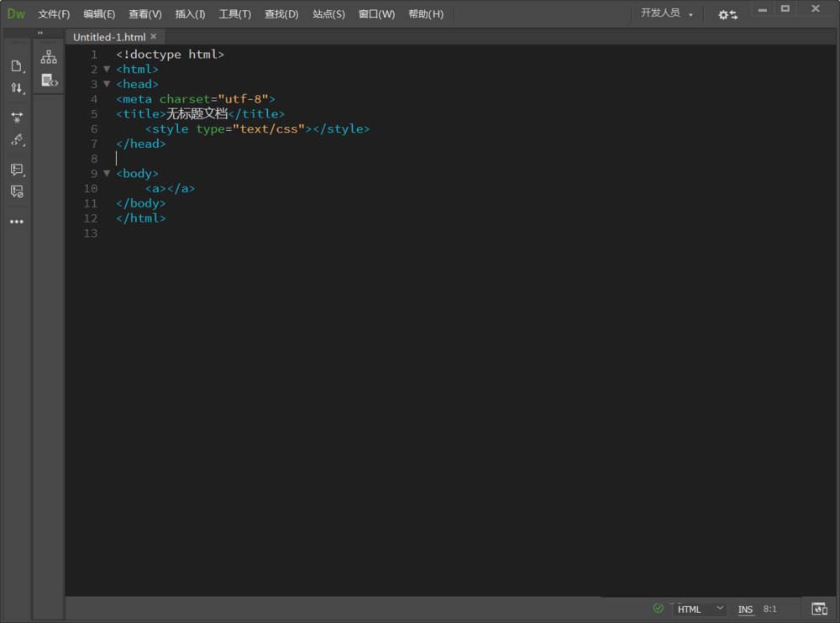Collapse the html tag on line 2
The image size is (840, 623).
point(107,69)
